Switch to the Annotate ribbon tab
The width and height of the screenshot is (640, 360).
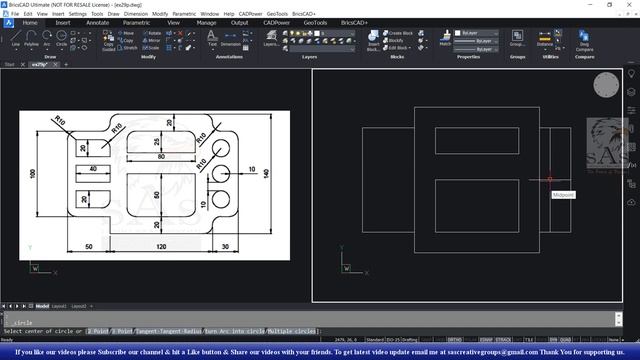[x=98, y=23]
